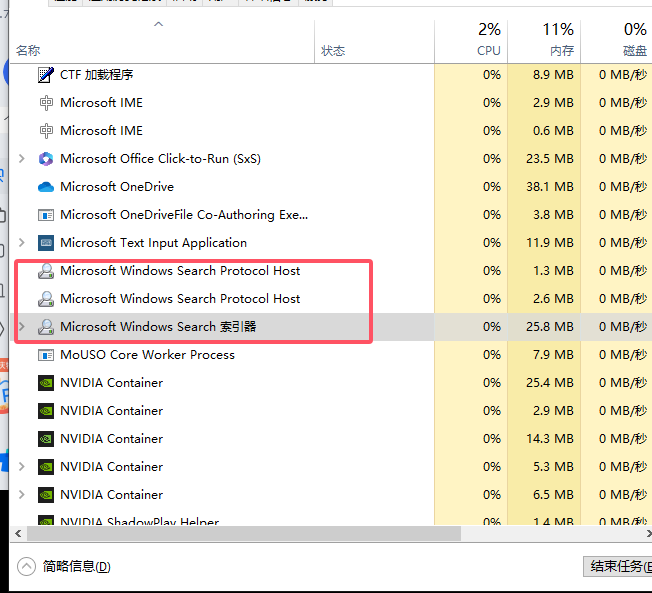Select the first Microsoft IME icon with 2.9 MB
This screenshot has height=593, width=652.
tap(46, 103)
